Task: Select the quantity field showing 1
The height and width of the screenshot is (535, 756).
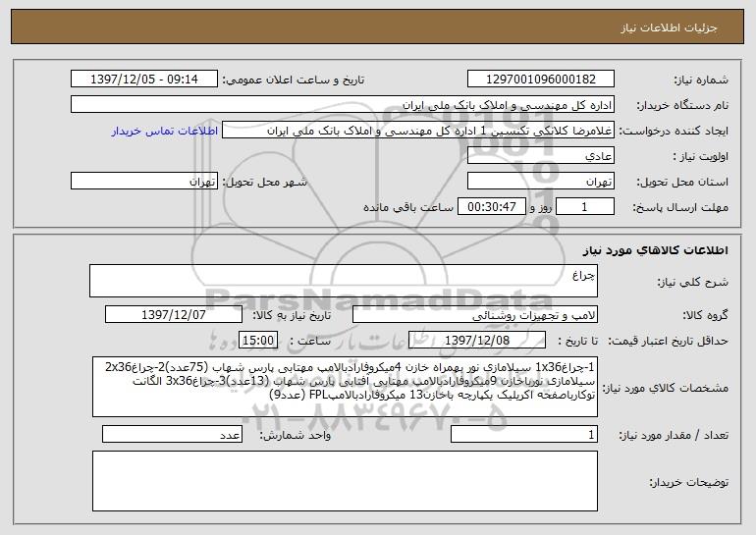Action: coord(524,434)
